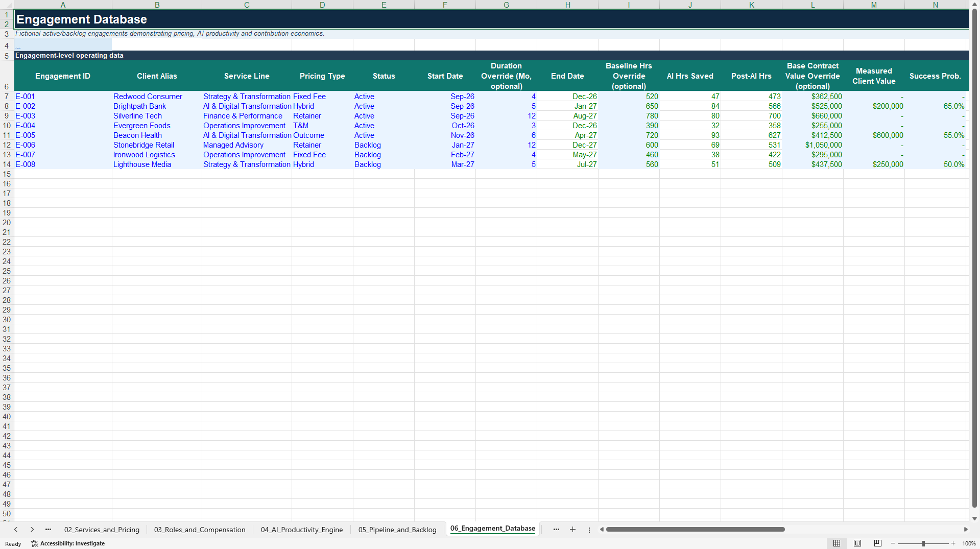
Task: Select the Start Date header cell
Action: (x=445, y=76)
